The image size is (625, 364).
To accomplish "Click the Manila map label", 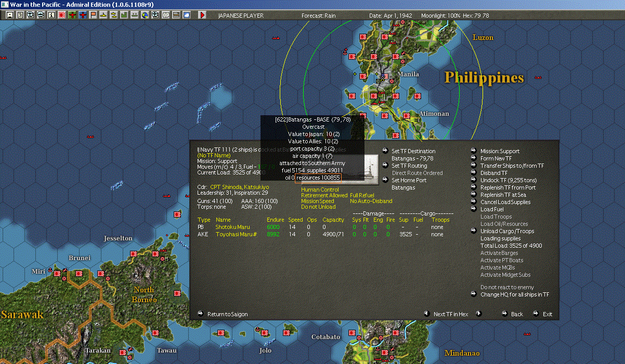I will 408,74.
